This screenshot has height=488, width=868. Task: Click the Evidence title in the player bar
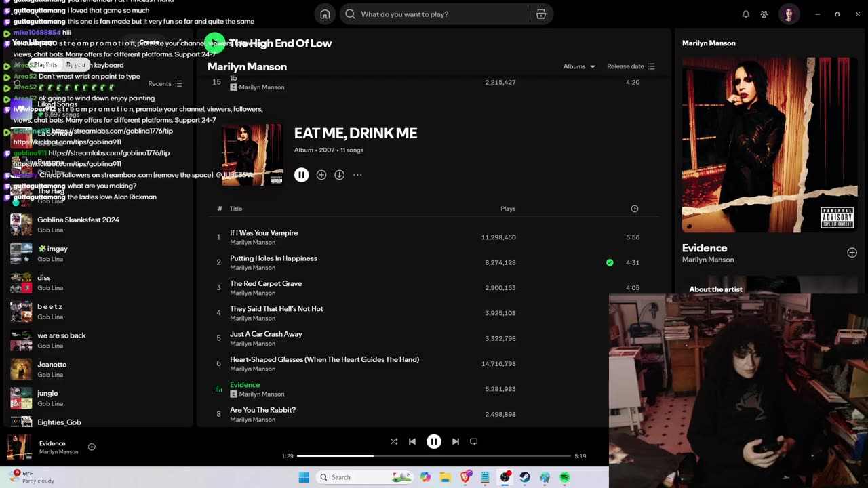(52, 443)
